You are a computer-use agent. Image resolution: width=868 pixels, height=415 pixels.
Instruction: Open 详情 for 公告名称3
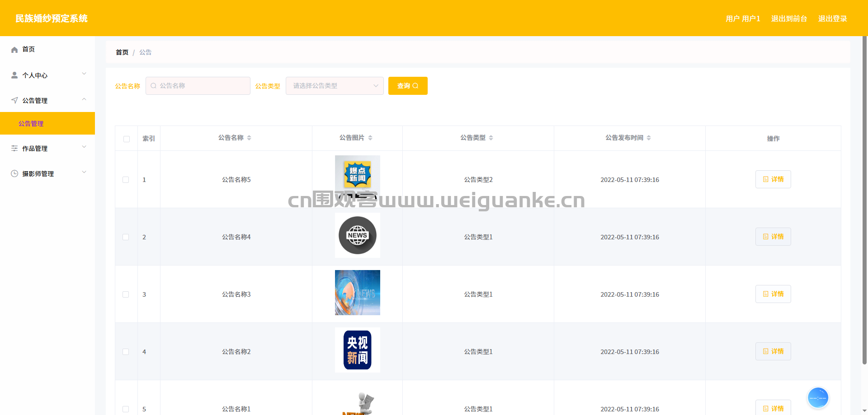773,294
